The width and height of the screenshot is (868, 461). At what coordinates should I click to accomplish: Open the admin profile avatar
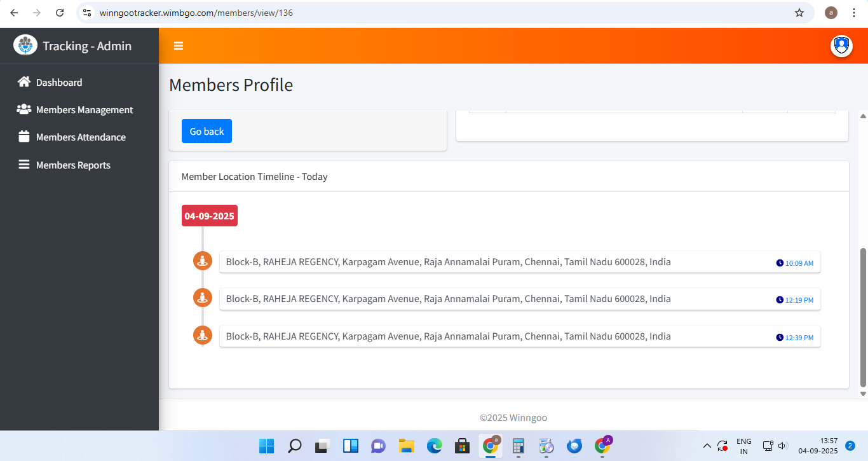click(841, 46)
